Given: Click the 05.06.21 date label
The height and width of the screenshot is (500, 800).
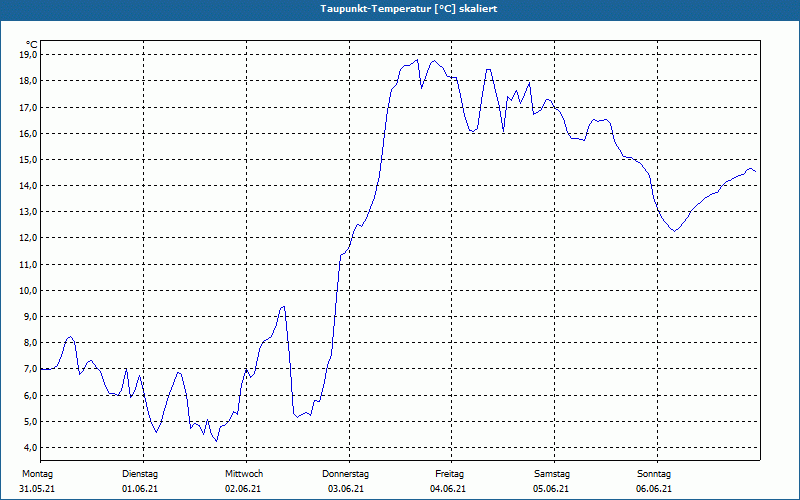Looking at the screenshot, I should [551, 489].
